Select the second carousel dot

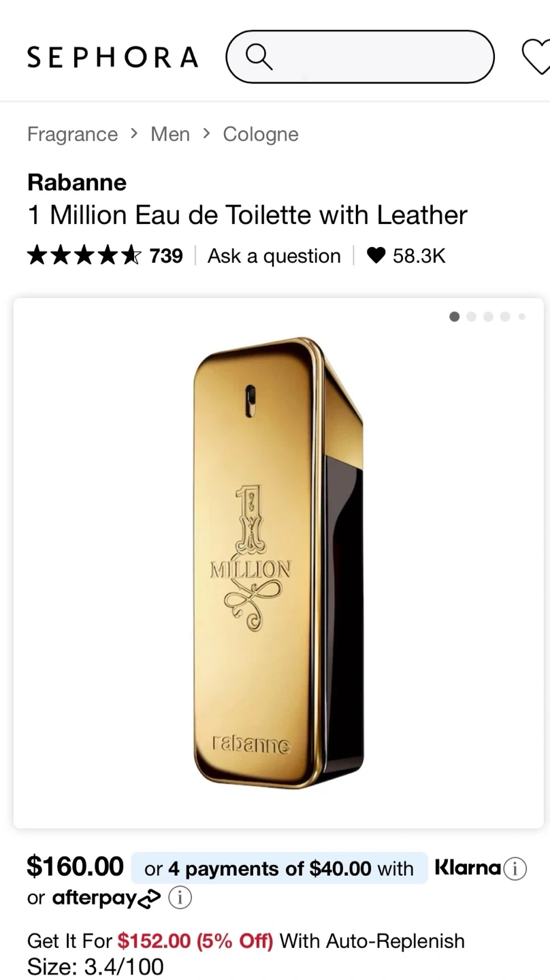(471, 316)
